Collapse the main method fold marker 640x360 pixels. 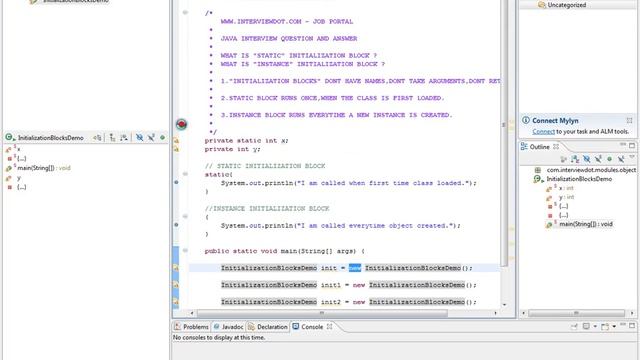[185, 251]
